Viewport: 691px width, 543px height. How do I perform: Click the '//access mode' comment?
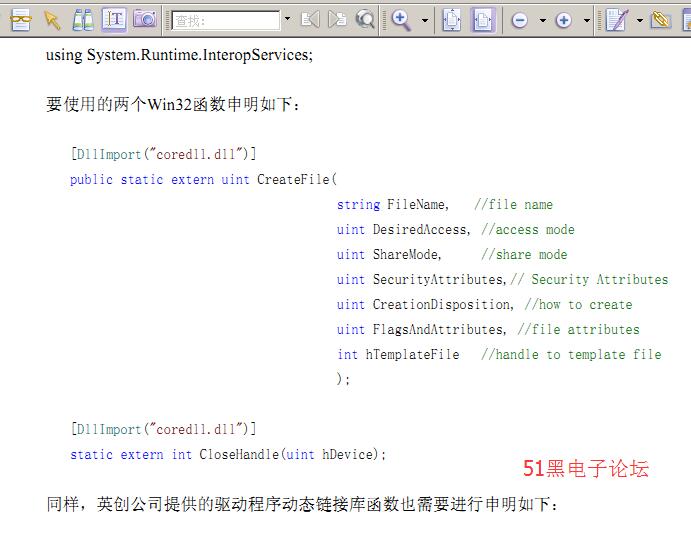(x=528, y=230)
